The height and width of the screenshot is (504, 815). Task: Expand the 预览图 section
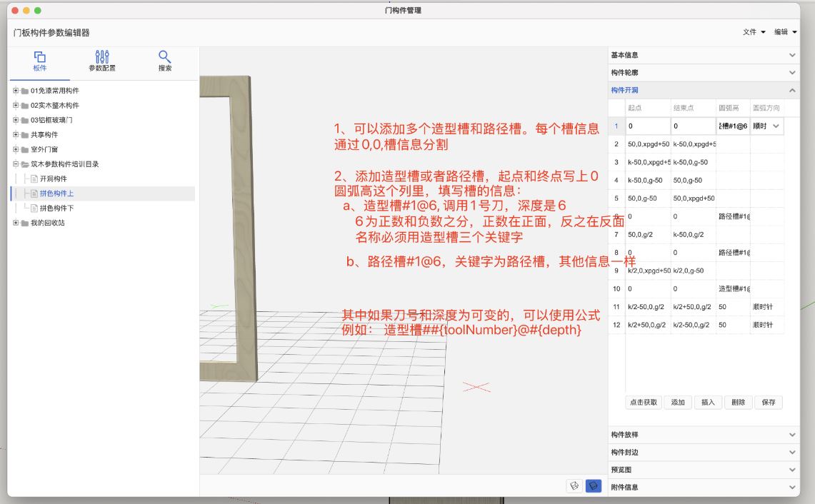[791, 469]
